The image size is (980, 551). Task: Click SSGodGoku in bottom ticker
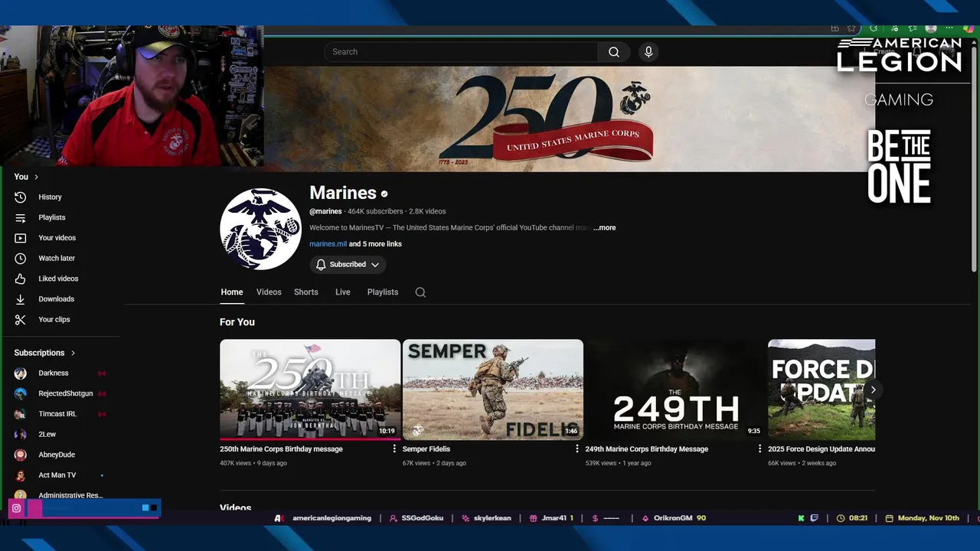point(423,518)
